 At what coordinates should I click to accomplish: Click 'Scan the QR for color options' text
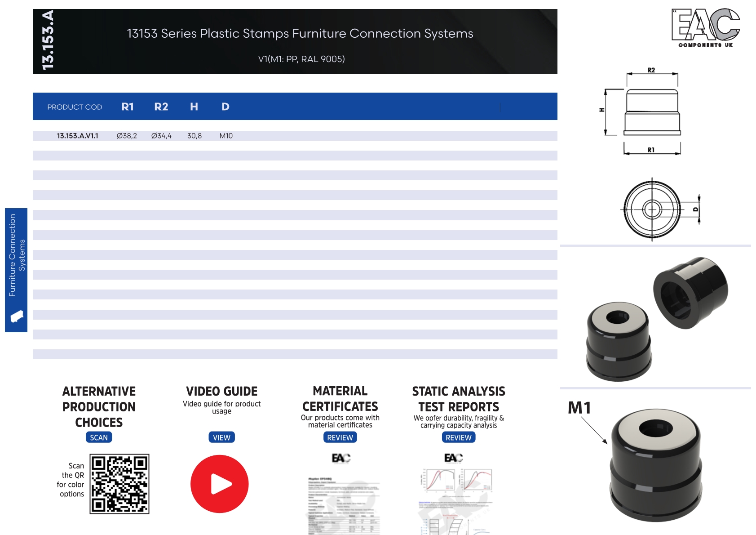[x=71, y=480]
